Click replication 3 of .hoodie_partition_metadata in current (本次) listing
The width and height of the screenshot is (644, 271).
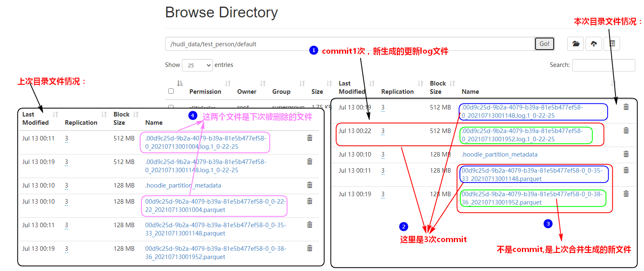pyautogui.click(x=383, y=155)
